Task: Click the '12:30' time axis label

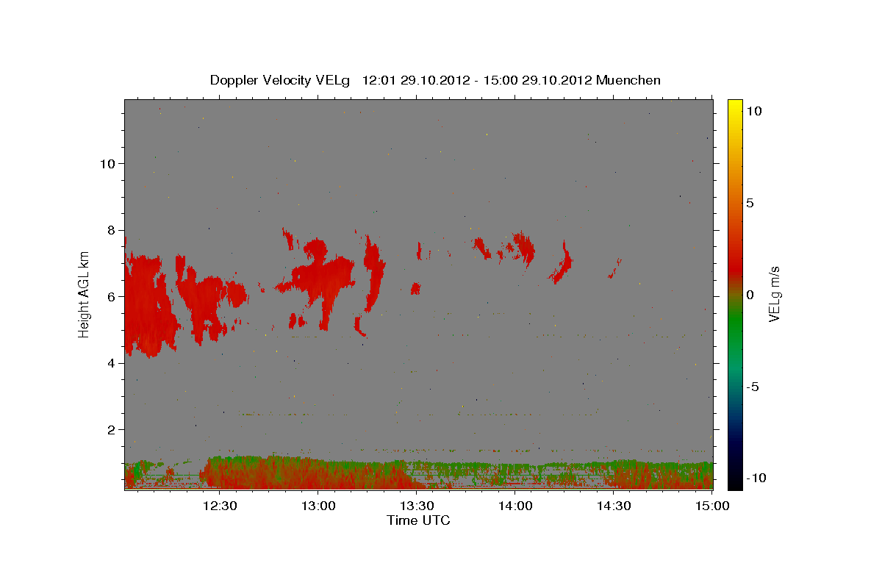Action: (220, 506)
